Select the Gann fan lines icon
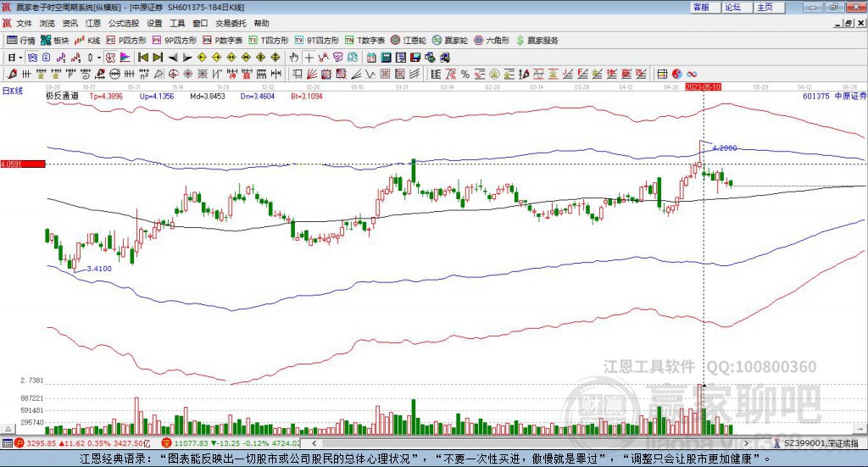Screen dimensions: 868x467 click(x=312, y=74)
